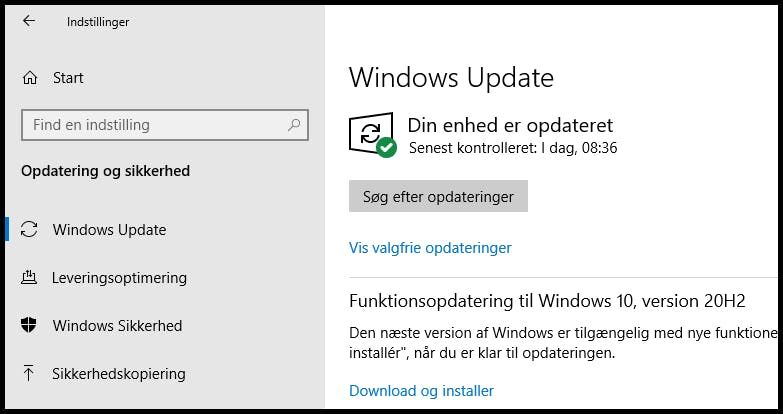Select Windows Update in the sidebar
The image size is (783, 414).
(109, 230)
